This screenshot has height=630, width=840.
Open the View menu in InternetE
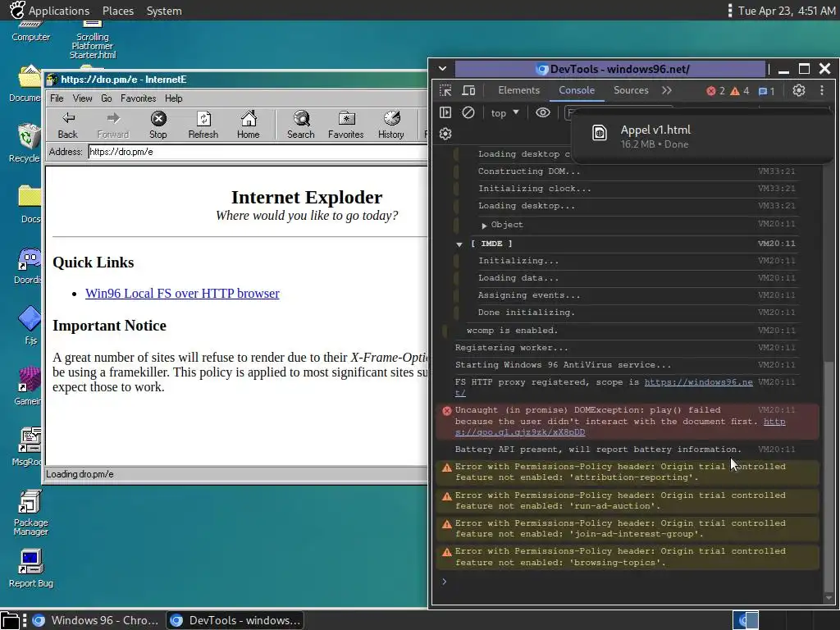tap(83, 98)
